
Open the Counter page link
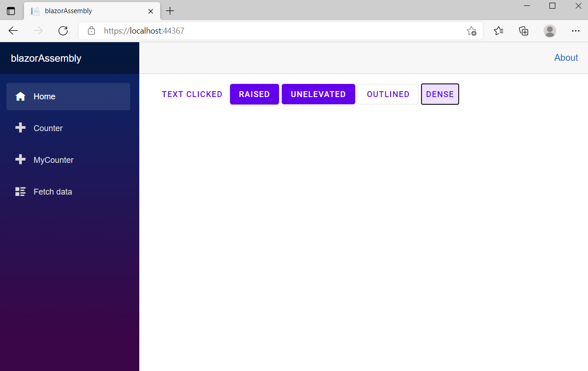68,128
